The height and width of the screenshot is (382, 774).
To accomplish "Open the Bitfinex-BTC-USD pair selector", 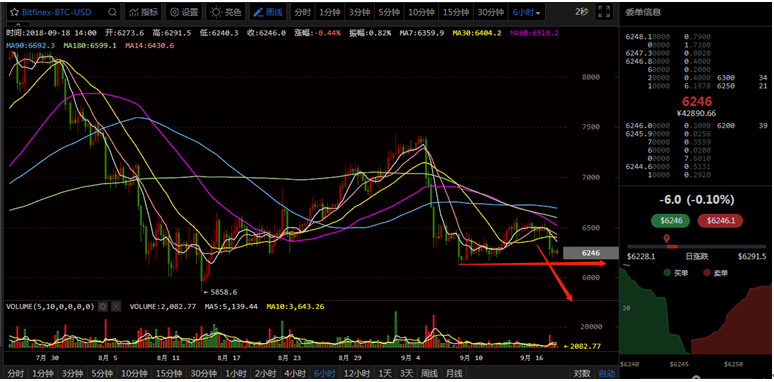I will click(x=57, y=12).
